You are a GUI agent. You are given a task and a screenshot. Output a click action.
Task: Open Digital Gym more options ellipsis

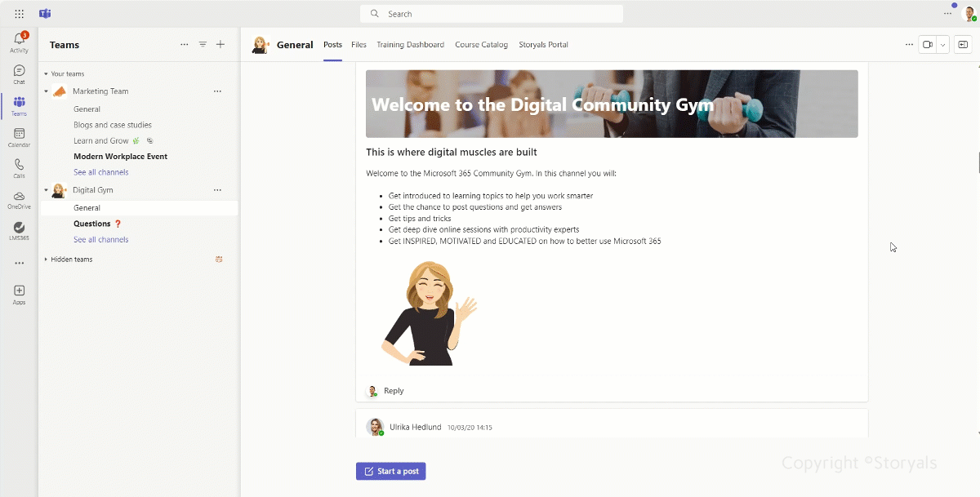217,190
